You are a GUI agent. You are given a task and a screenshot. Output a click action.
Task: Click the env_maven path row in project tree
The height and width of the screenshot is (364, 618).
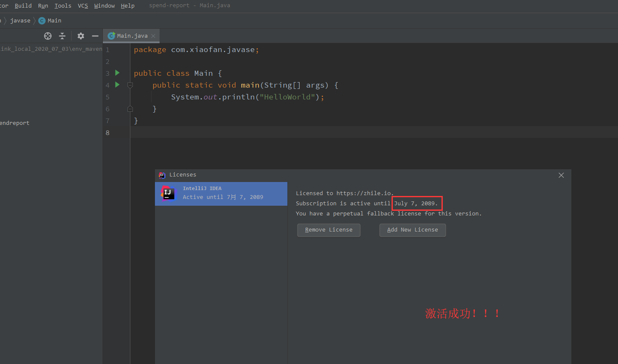(51, 49)
